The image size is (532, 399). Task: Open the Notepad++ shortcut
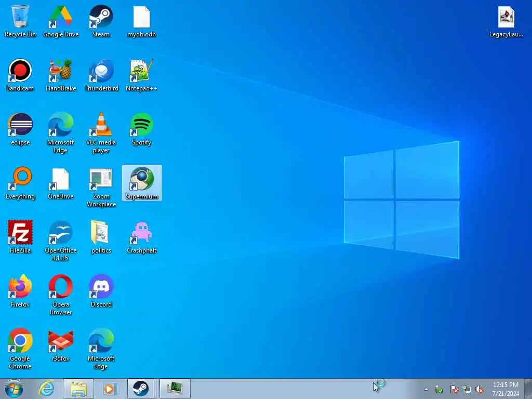tap(141, 75)
